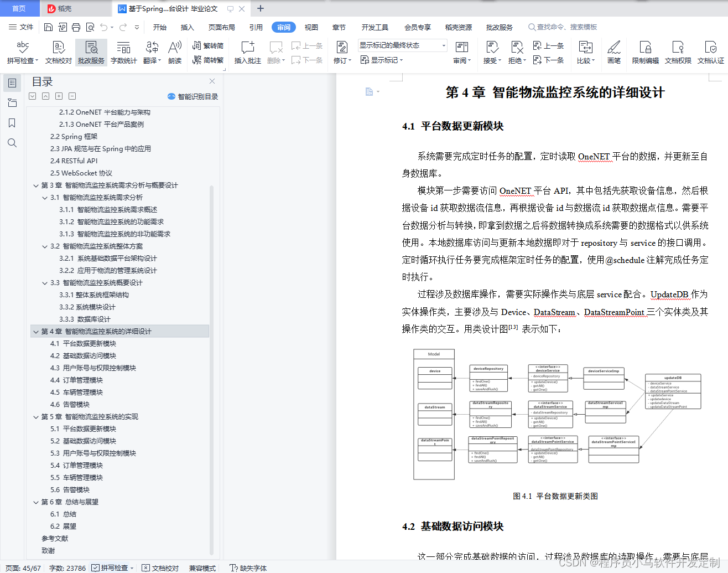Collapse the 3.2 outline section

pos(45,246)
